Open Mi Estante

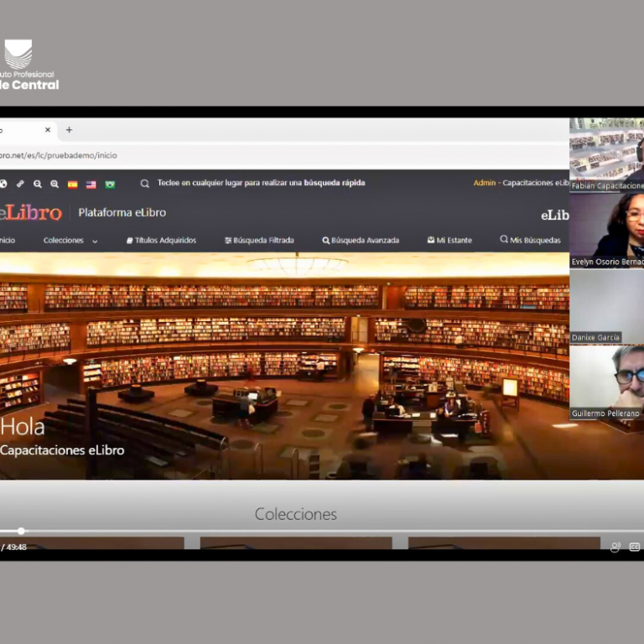pos(449,241)
